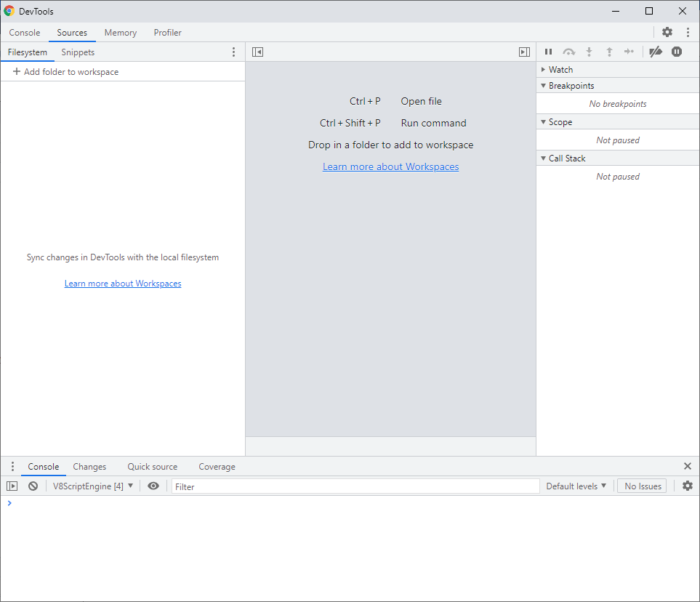Screen dimensions: 700x602
Task: Hide the navigator sidebar icon
Action: [257, 52]
